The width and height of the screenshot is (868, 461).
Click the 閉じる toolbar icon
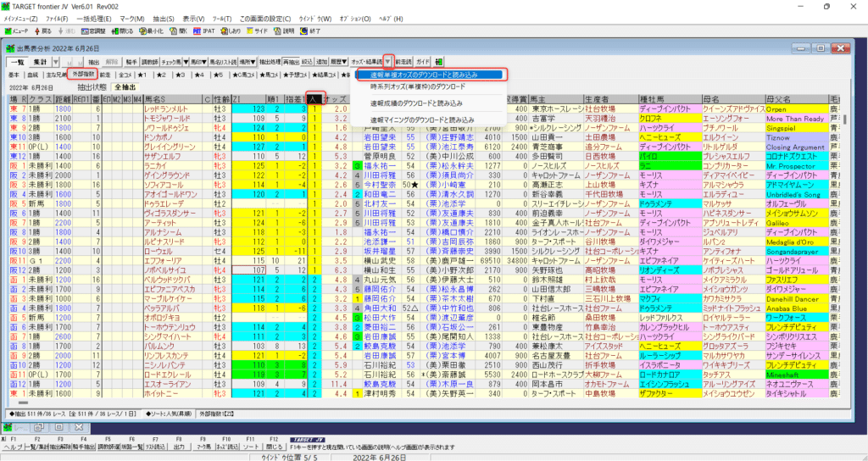(122, 31)
